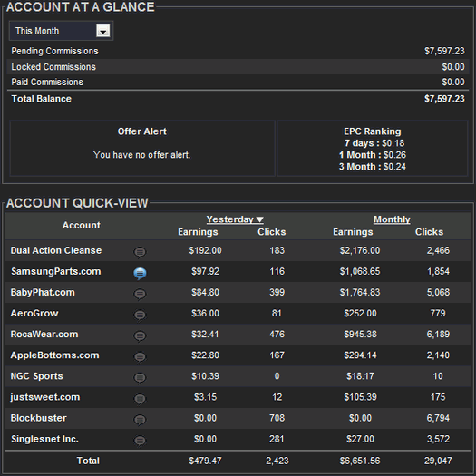Click monthly earnings $105.39 for justsweet.com
Viewport: 476px width, 476px height.
[360, 397]
